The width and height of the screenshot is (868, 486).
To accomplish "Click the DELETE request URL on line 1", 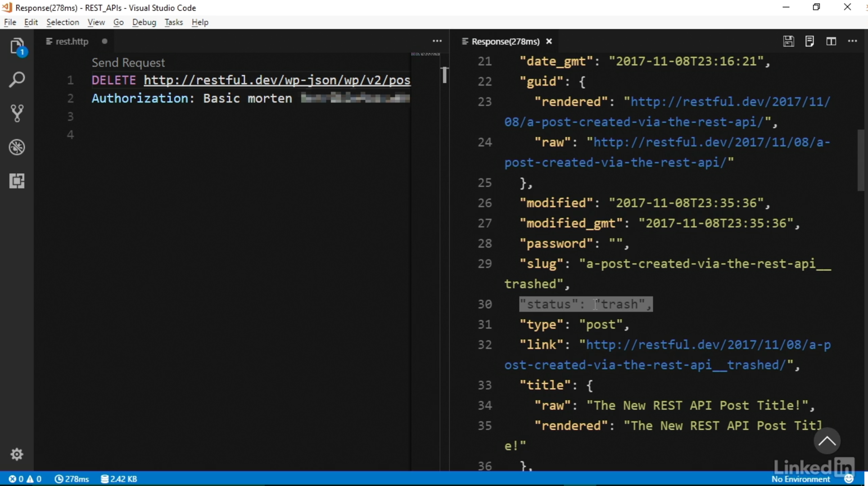I will pyautogui.click(x=277, y=80).
